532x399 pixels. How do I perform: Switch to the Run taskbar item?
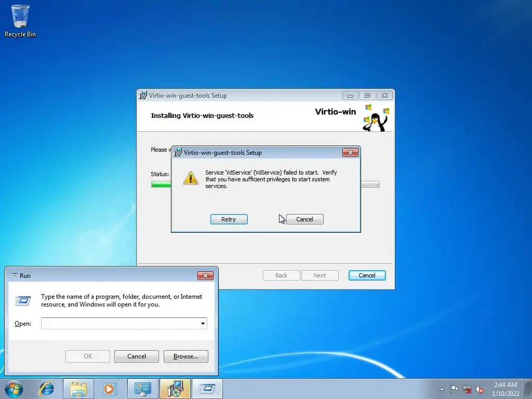pyautogui.click(x=207, y=389)
